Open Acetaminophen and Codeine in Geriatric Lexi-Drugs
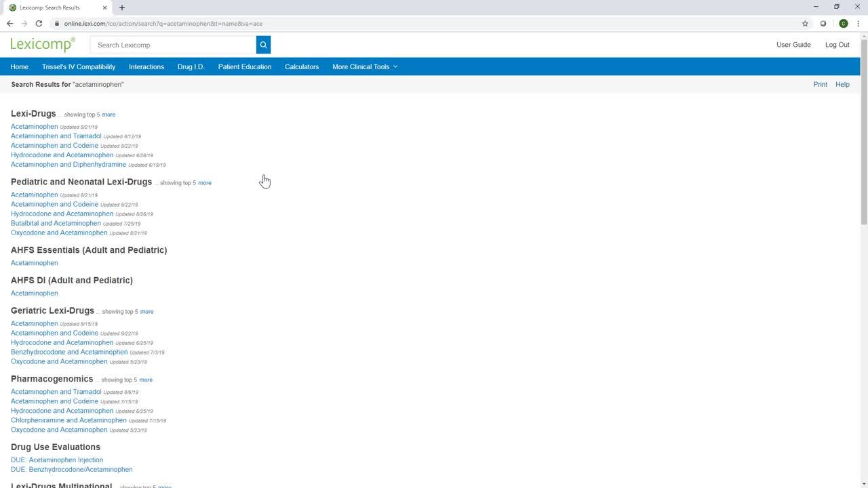Image resolution: width=868 pixels, height=488 pixels. tap(54, 333)
